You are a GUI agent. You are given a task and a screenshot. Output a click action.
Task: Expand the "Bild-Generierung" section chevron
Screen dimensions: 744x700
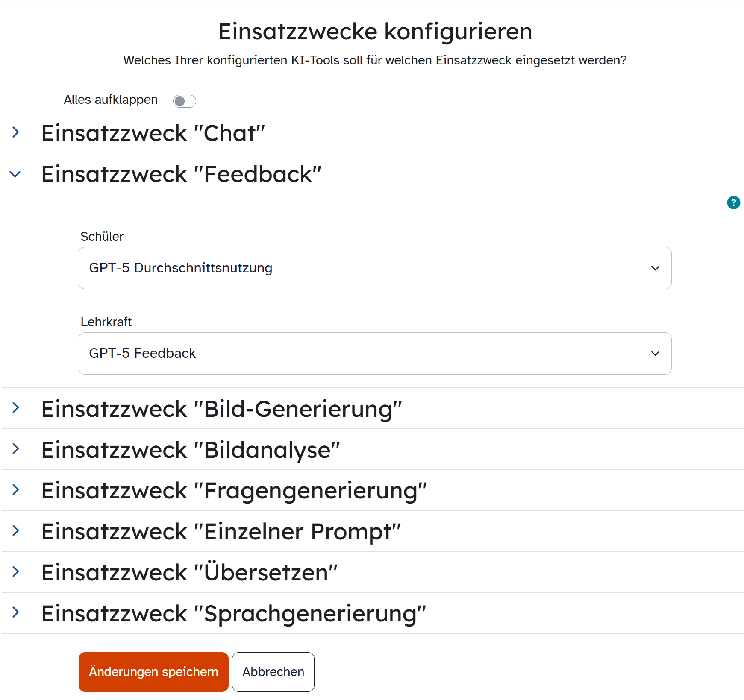(16, 408)
